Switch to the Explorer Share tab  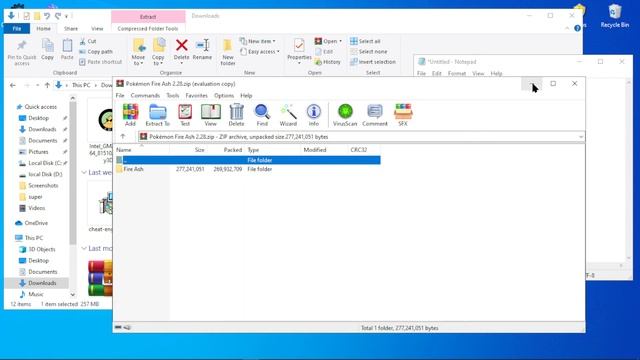(71, 29)
